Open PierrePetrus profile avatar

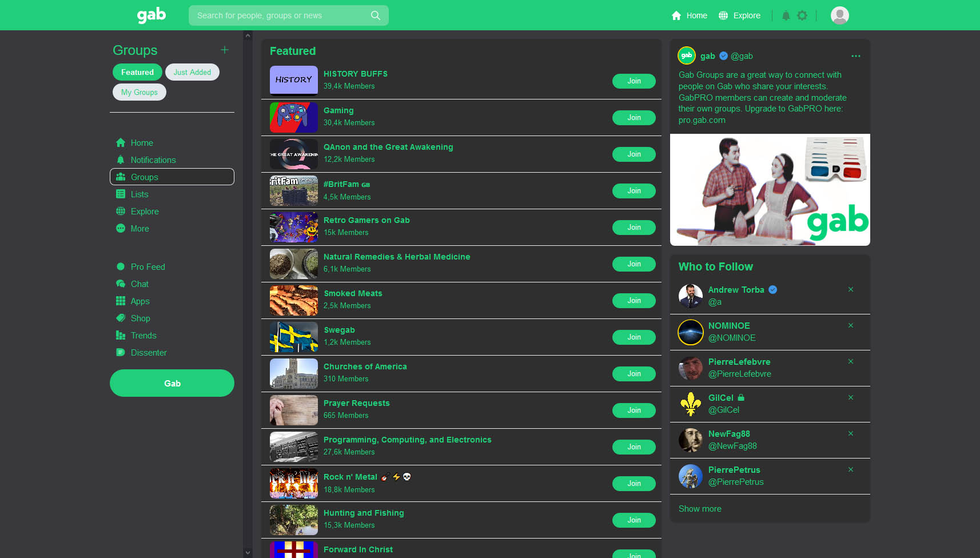(691, 476)
